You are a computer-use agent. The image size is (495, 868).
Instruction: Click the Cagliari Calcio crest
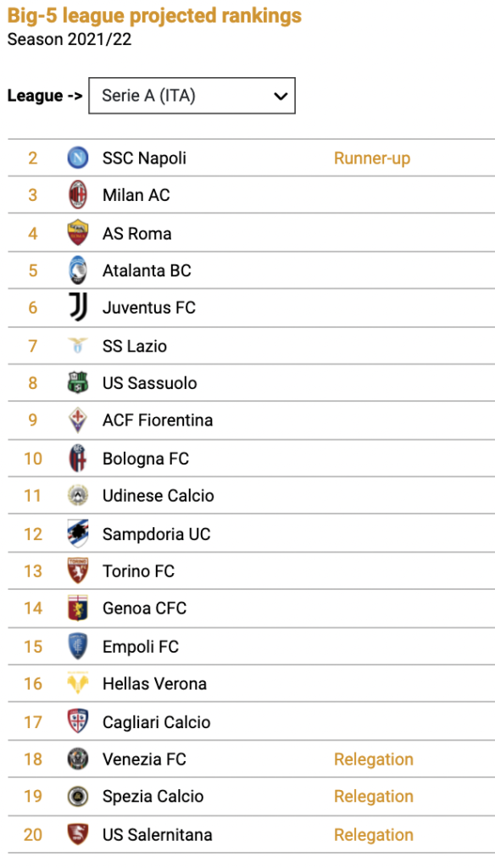click(x=77, y=721)
